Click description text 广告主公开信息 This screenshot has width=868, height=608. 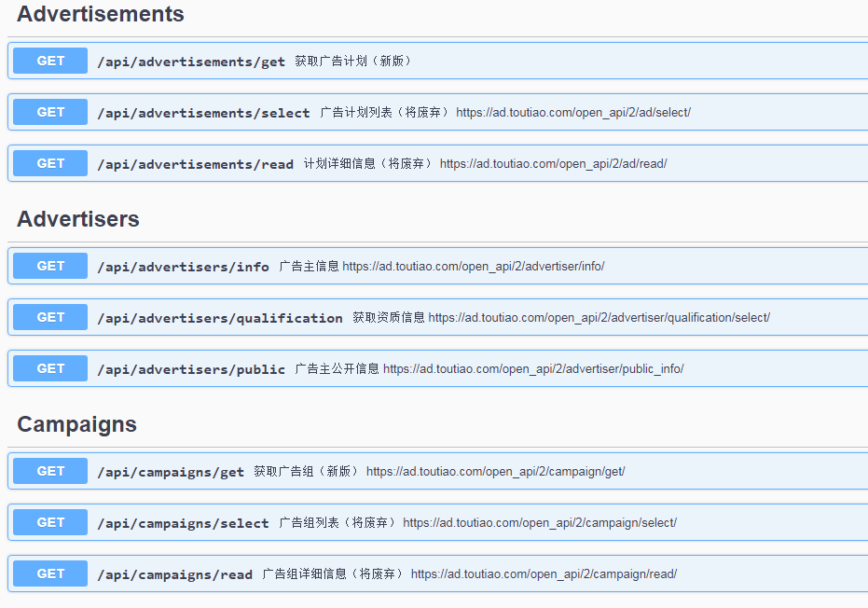coord(338,368)
